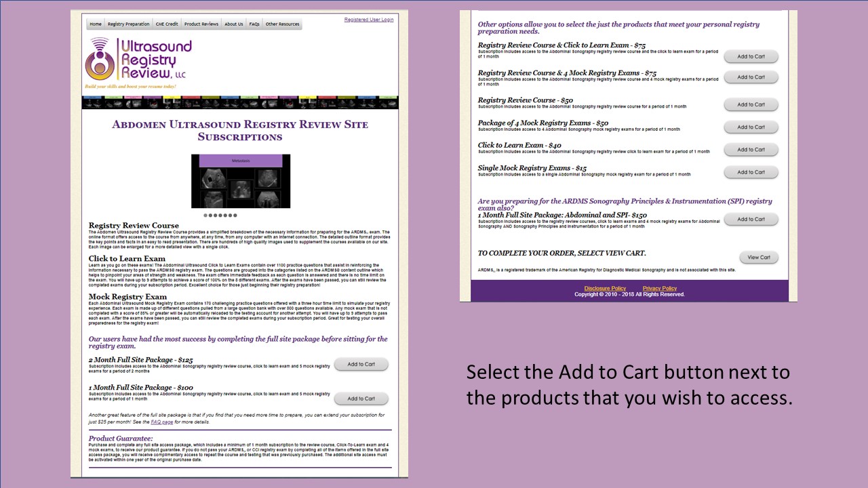Click the 'TO COMPLETE YOUR ORDER, SELECT VIEW CART' text
This screenshot has width=868, height=488.
561,253
